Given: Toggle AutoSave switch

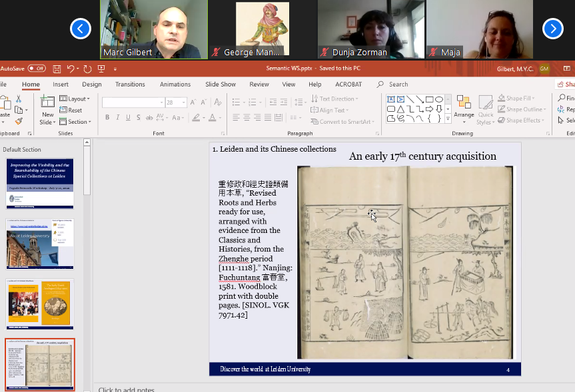Looking at the screenshot, I should 37,68.
